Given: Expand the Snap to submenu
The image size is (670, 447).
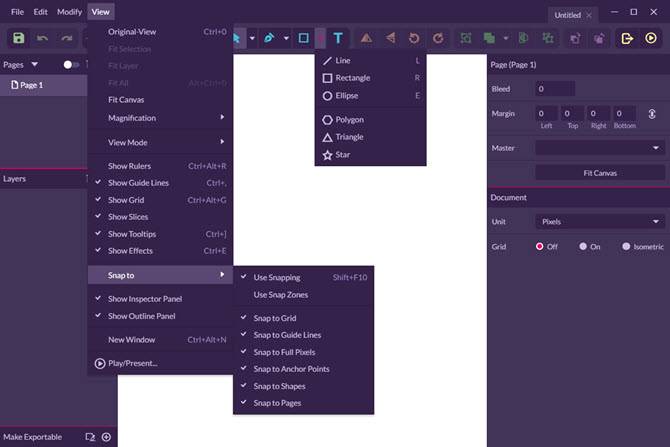Looking at the screenshot, I should [x=160, y=275].
